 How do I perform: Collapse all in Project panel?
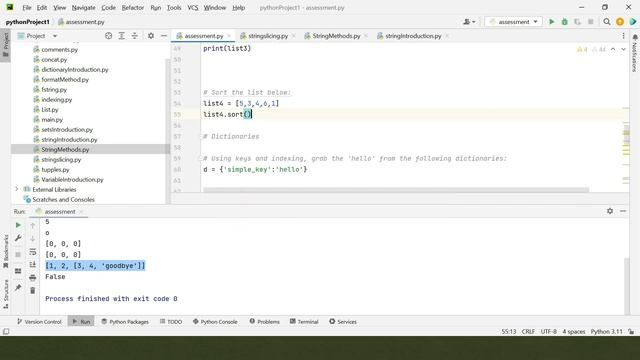point(134,36)
